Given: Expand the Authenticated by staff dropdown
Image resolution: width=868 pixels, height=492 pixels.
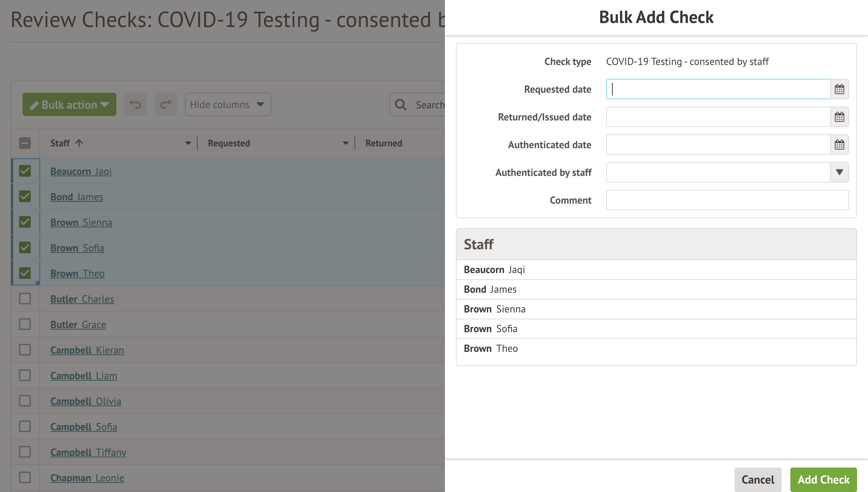Looking at the screenshot, I should 839,172.
